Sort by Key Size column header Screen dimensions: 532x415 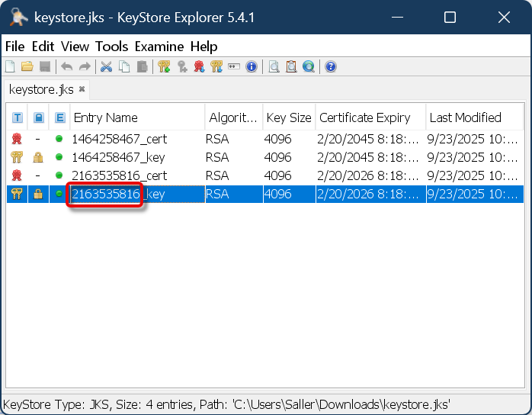pyautogui.click(x=288, y=117)
